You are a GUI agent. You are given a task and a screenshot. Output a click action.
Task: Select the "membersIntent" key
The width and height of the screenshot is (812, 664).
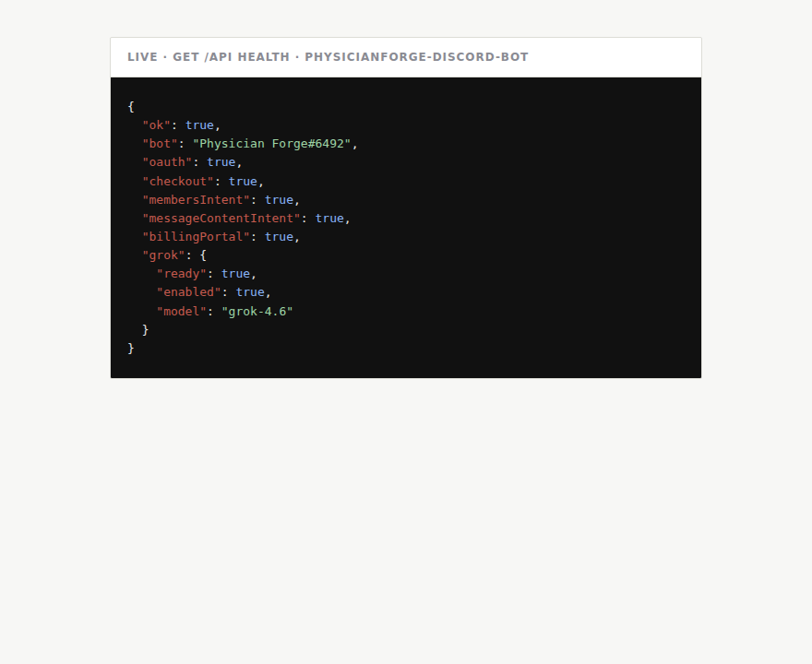(x=196, y=200)
